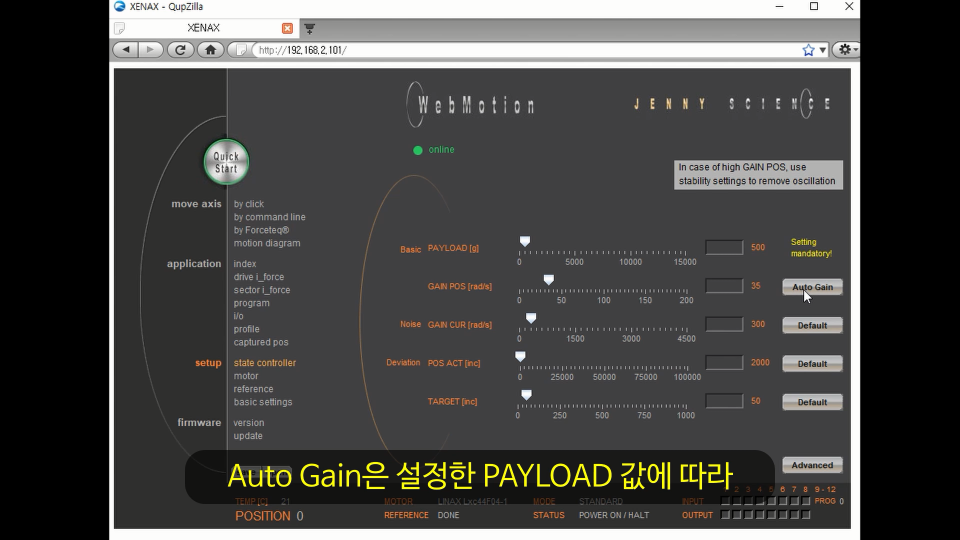The width and height of the screenshot is (960, 540).
Task: Open 'by Forceteq®' menu entry
Action: pos(261,230)
